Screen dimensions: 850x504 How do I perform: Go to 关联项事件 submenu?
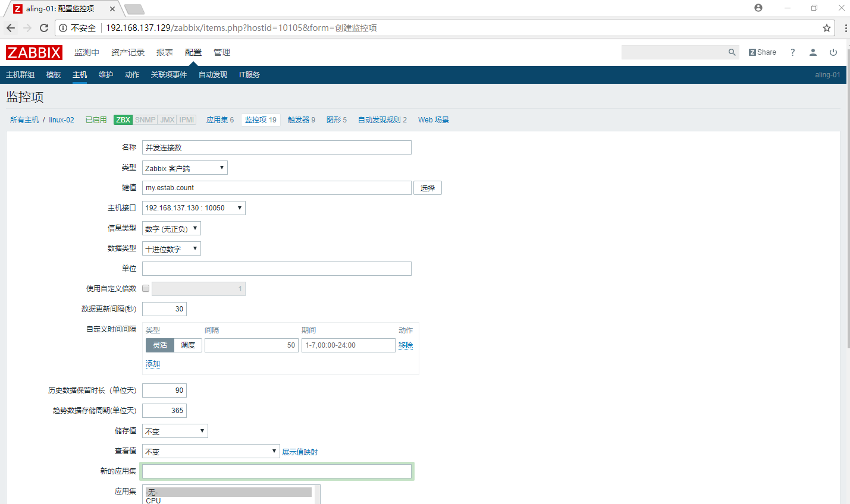pos(169,75)
